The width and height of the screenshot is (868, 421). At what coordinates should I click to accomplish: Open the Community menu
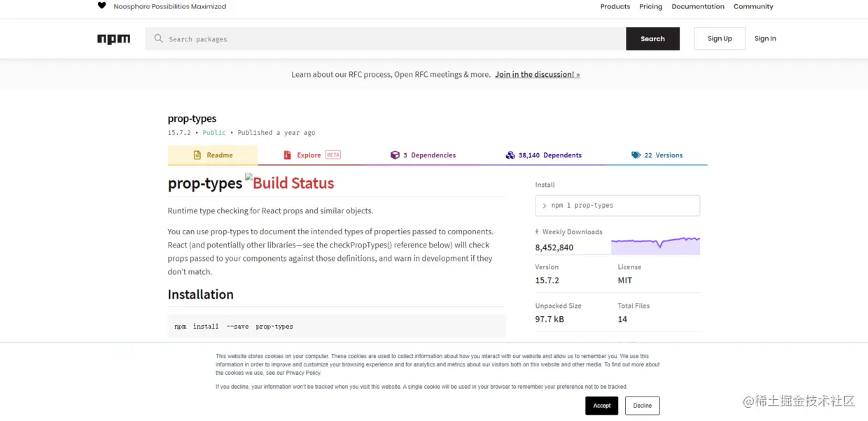(x=753, y=6)
